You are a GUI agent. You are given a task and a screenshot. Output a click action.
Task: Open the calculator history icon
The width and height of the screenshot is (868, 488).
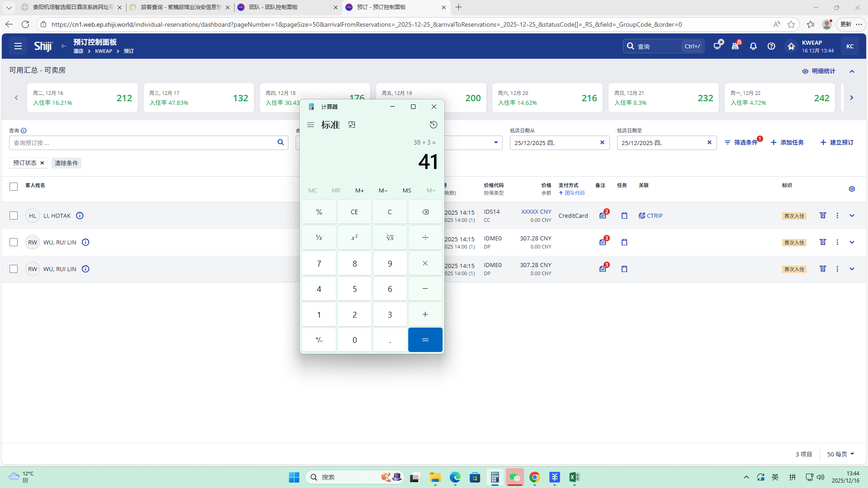(x=433, y=125)
